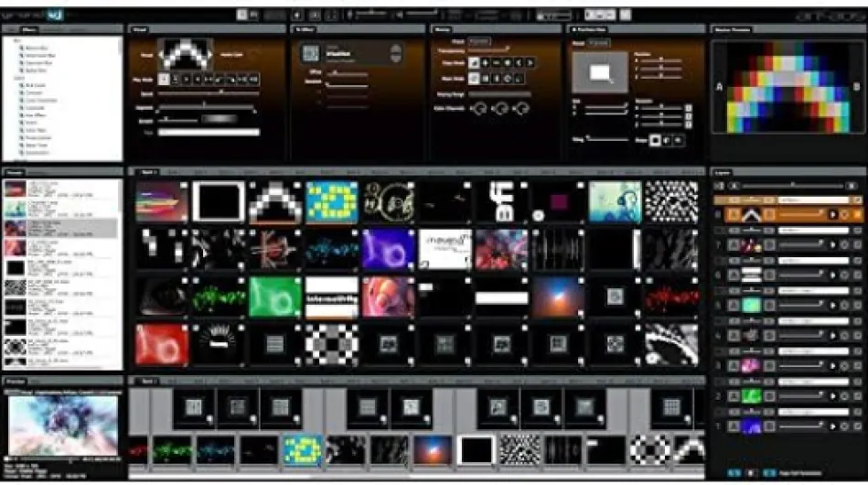868x485 pixels.
Task: Click the white button below Layers
Action: click(x=751, y=473)
